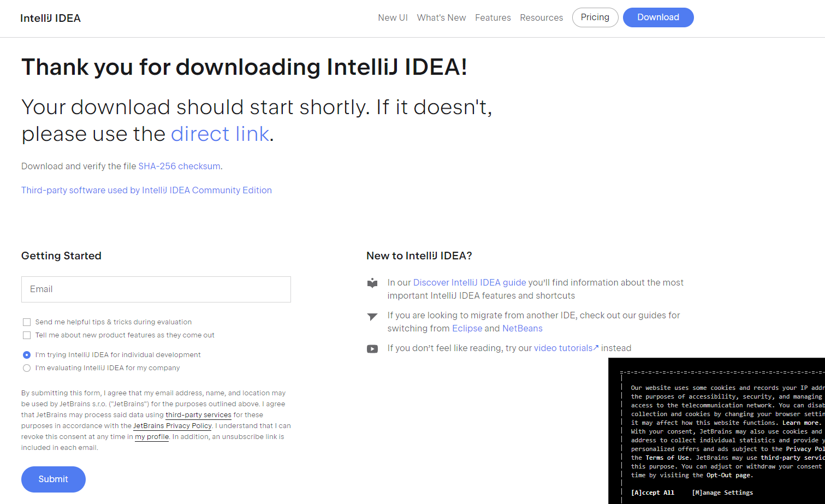
Task: Open Third-party software used by IntelliJ IDEA link
Action: (x=146, y=190)
